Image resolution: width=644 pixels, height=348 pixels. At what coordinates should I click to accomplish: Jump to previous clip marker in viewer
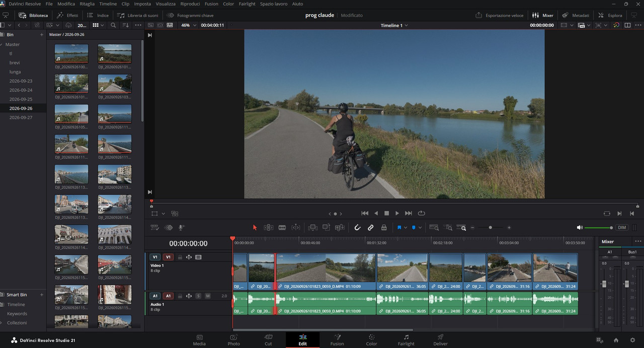(x=329, y=214)
